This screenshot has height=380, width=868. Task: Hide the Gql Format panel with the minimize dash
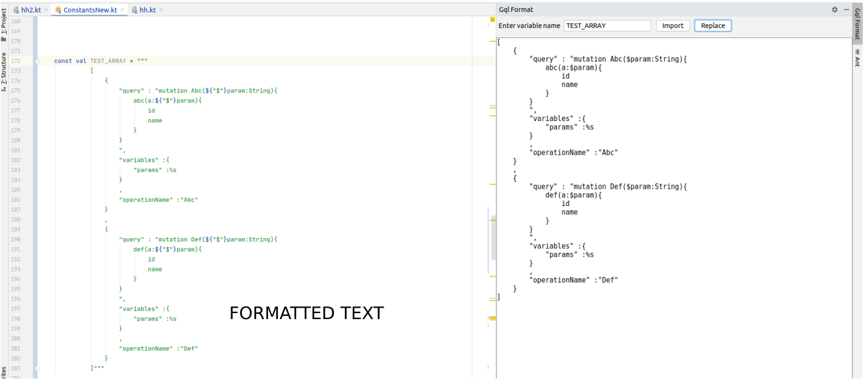coord(846,9)
